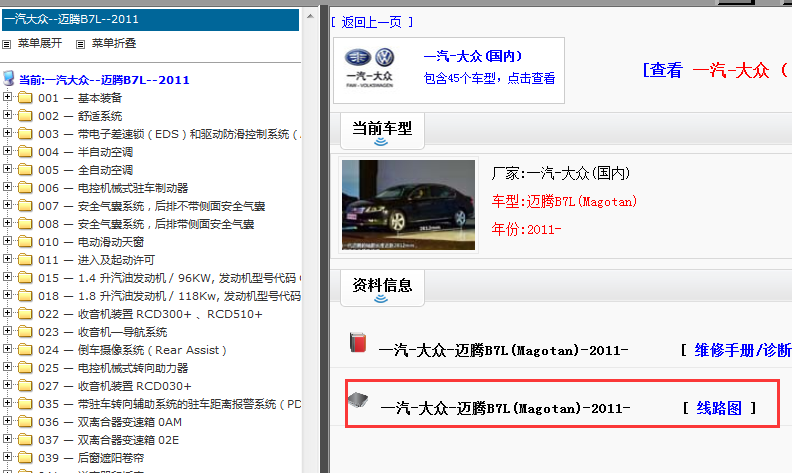Click folder icon for 027 收音机装置 RCD030+
Image resolution: width=792 pixels, height=473 pixels.
[25, 386]
